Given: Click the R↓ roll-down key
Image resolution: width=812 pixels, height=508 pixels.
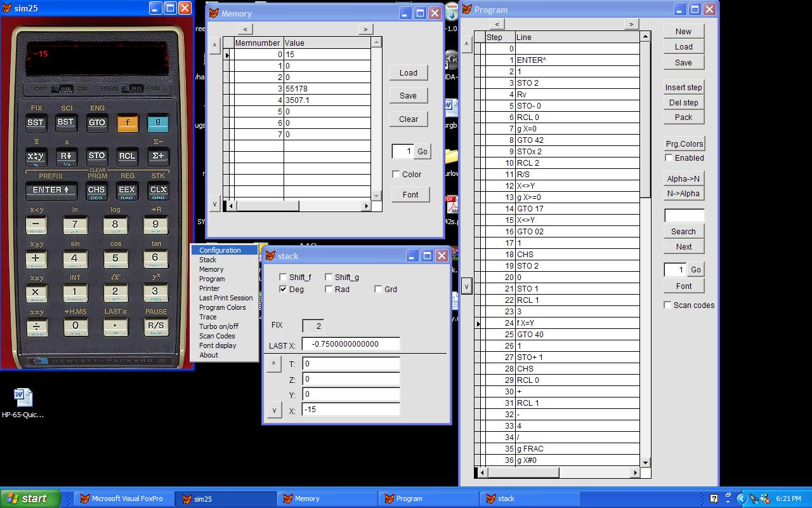Looking at the screenshot, I should click(x=66, y=157).
